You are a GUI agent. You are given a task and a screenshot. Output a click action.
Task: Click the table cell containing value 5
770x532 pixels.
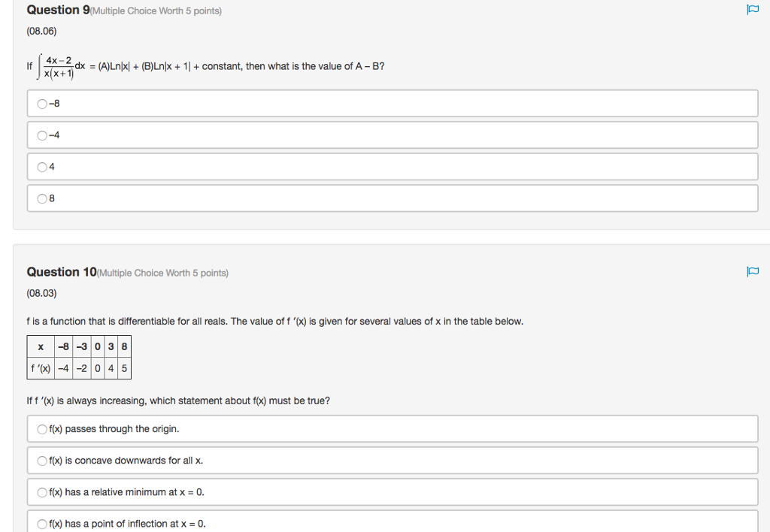click(125, 368)
